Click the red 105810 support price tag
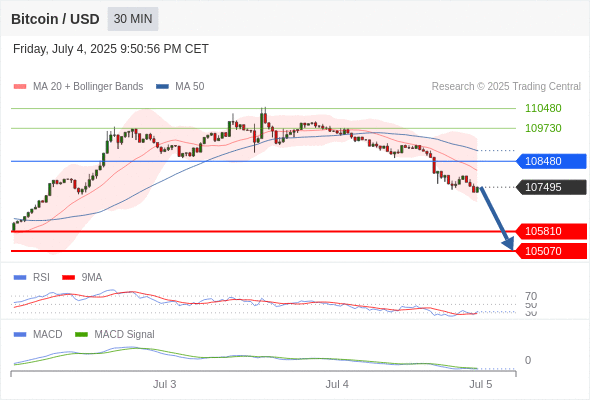 tap(551, 231)
